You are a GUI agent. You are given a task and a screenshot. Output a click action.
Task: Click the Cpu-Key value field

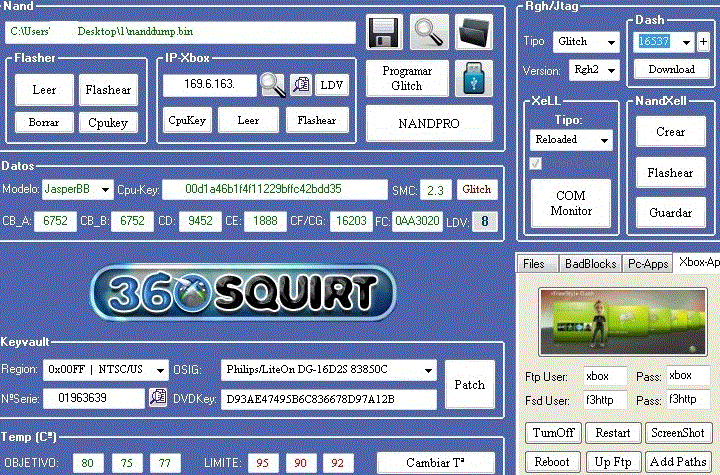point(275,189)
